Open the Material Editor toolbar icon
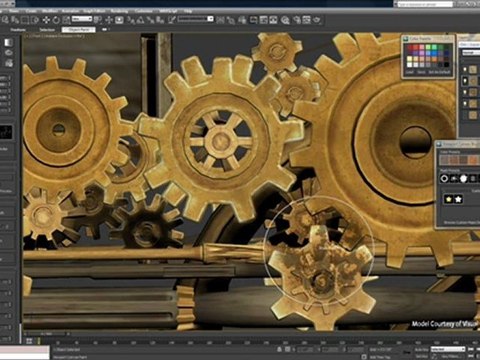Viewport: 480px width, 360px height. (x=285, y=20)
